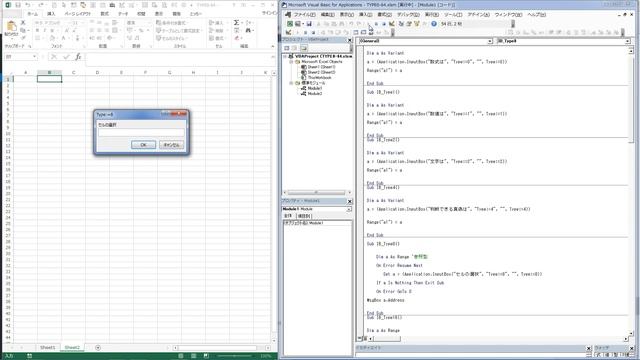Open the (General) object dropdown
Viewport: 640px width, 360px height.
pos(490,41)
